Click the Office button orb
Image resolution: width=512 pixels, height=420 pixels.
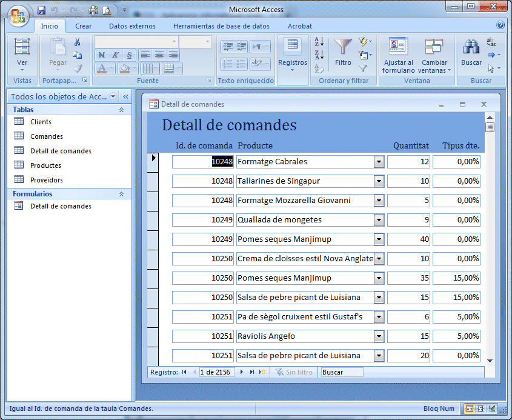[18, 15]
